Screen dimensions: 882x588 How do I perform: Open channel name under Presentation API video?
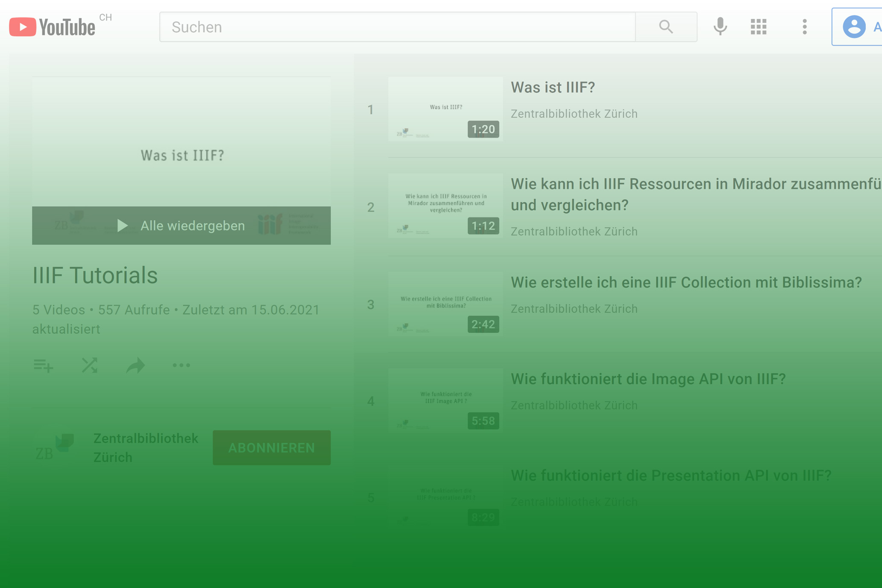(x=574, y=502)
